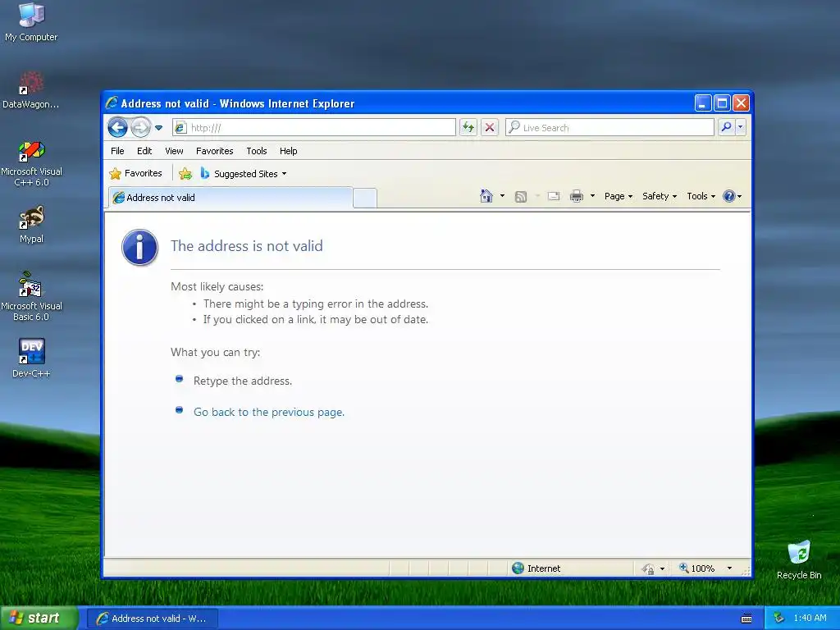Open the View menu
The image size is (840, 630).
[174, 151]
